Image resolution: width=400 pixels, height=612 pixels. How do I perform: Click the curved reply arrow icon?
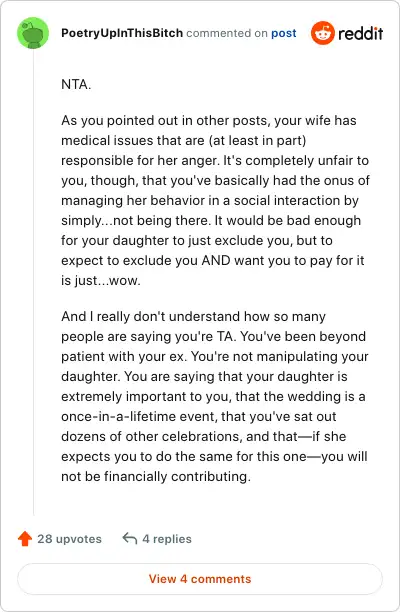point(130,539)
